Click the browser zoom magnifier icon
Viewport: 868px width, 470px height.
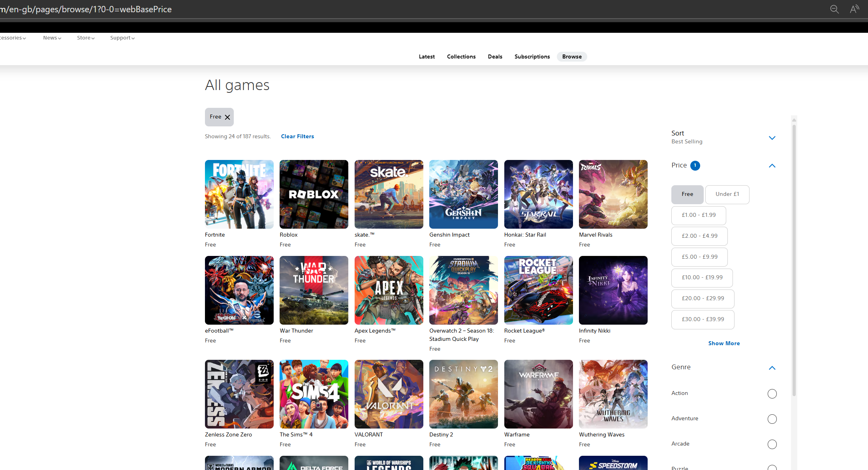834,9
